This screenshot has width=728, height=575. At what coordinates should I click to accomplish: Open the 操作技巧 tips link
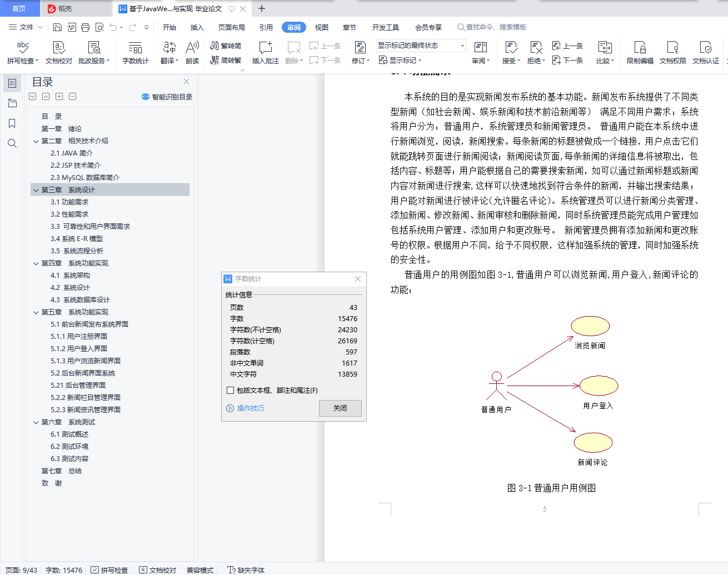click(x=245, y=408)
